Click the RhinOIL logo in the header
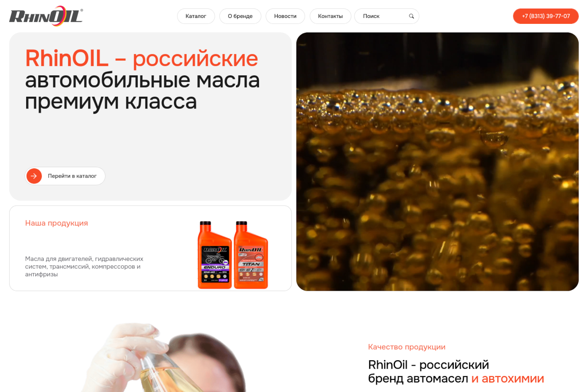588x392 pixels. pyautogui.click(x=45, y=15)
